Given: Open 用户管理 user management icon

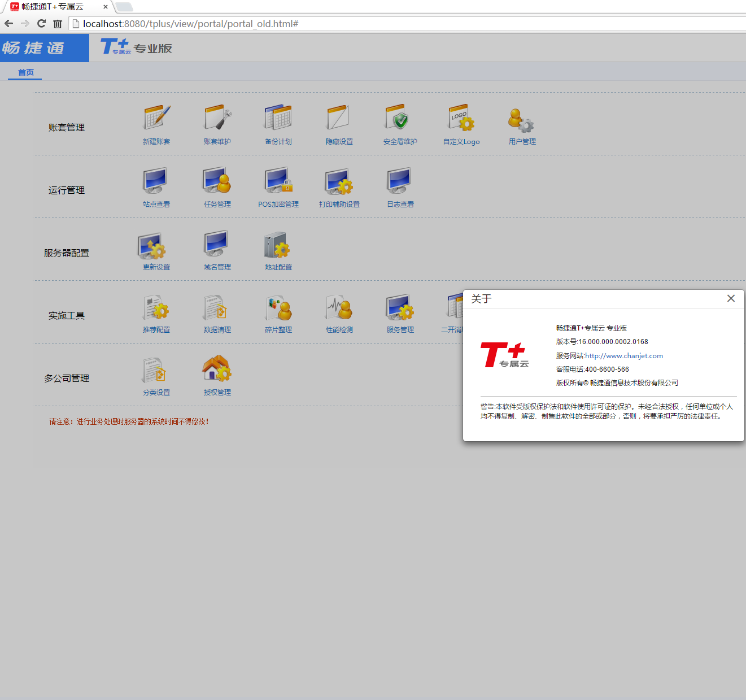Looking at the screenshot, I should pos(522,120).
